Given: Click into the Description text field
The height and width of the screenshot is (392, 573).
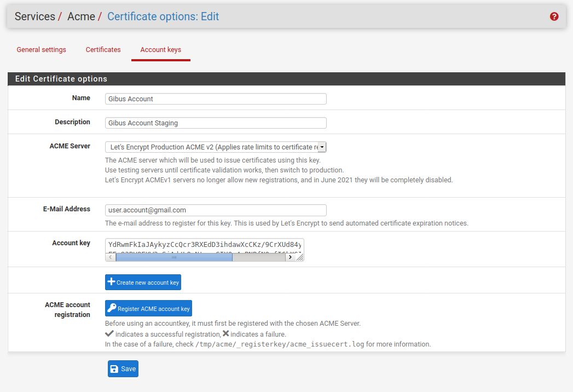Looking at the screenshot, I should (216, 123).
